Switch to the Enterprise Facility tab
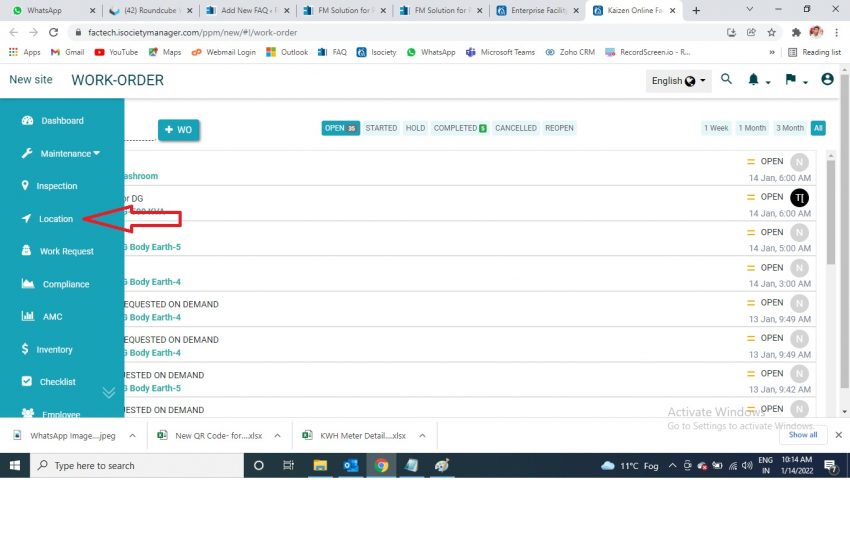 538,10
